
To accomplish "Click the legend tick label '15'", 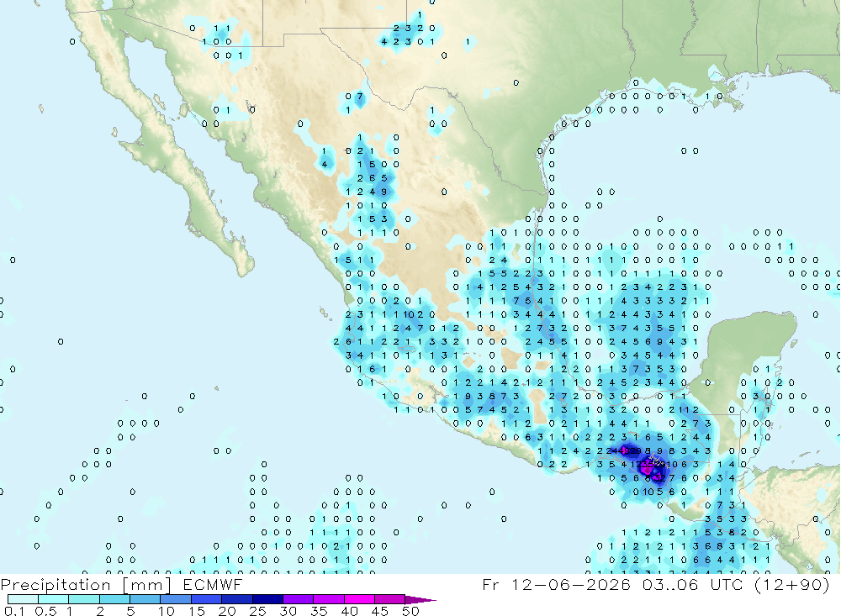I will point(197,611).
